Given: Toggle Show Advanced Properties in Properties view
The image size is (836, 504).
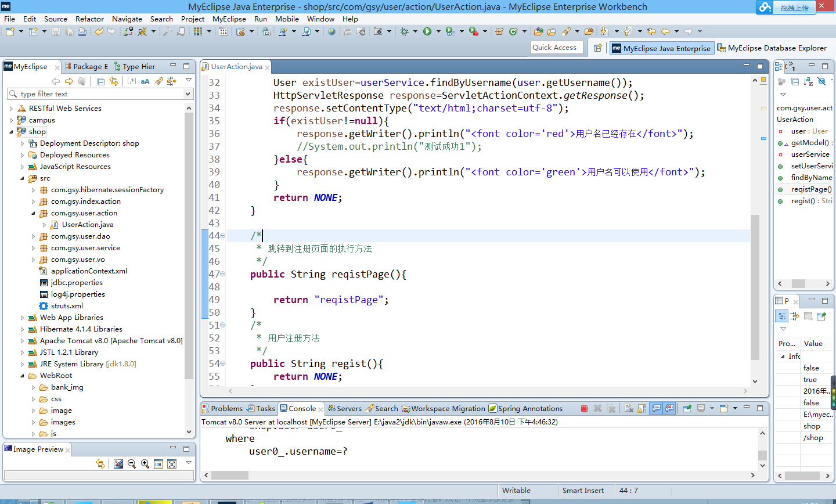Looking at the screenshot, I should 795,316.
